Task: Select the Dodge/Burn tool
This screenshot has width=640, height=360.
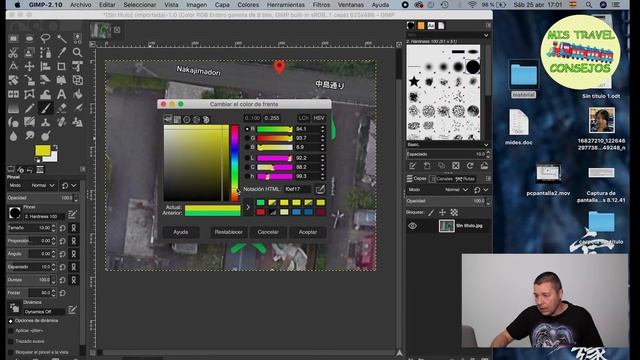Action: coord(45,136)
